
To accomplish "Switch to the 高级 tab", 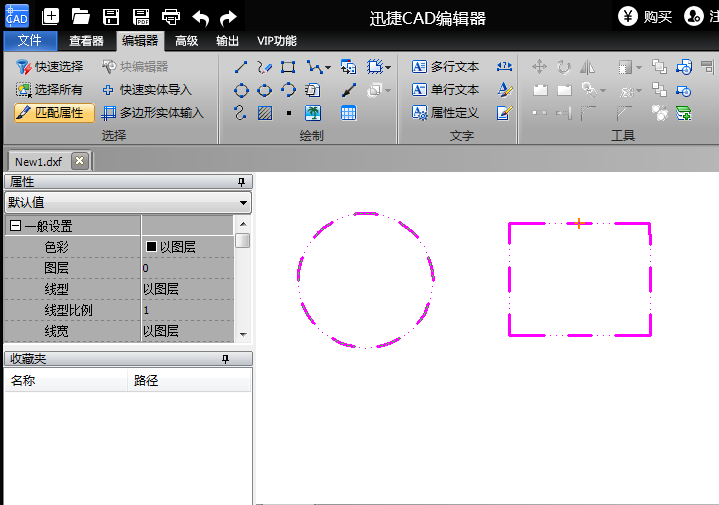I will [x=187, y=41].
